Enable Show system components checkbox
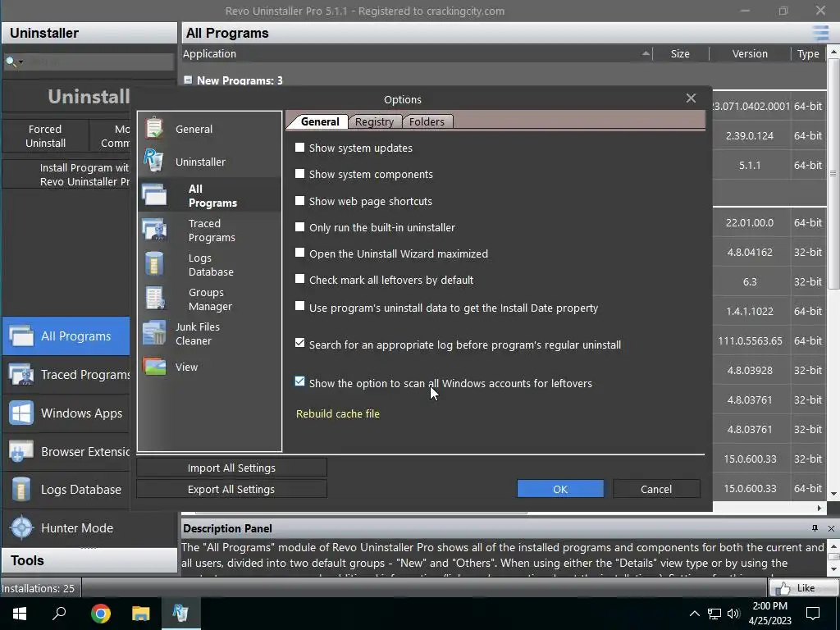This screenshot has height=630, width=840. tap(300, 174)
